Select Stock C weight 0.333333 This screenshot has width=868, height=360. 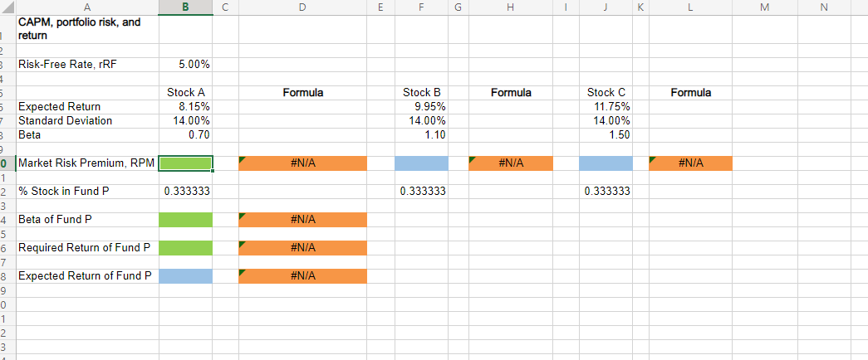tap(606, 192)
